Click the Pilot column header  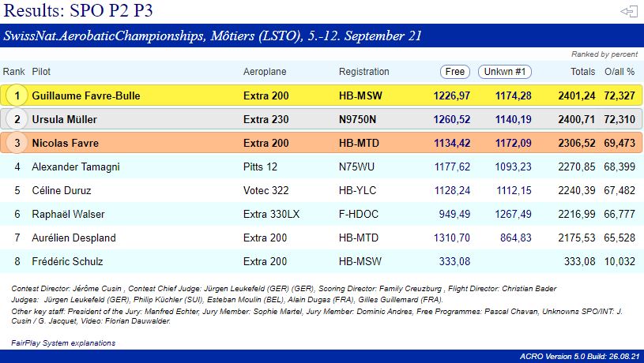[x=41, y=72]
